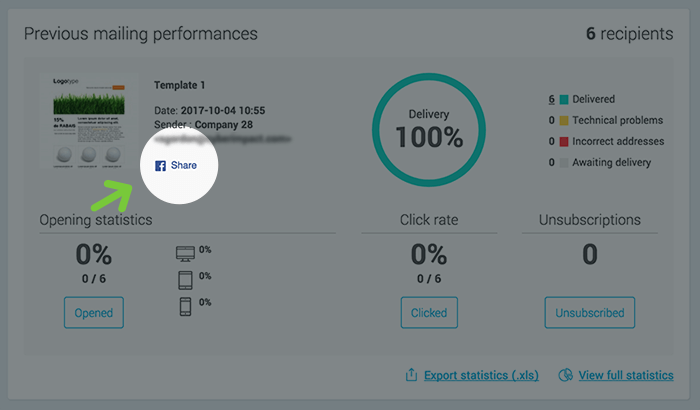Image resolution: width=700 pixels, height=410 pixels.
Task: Click the underlined 6 delivered count
Action: 551,99
